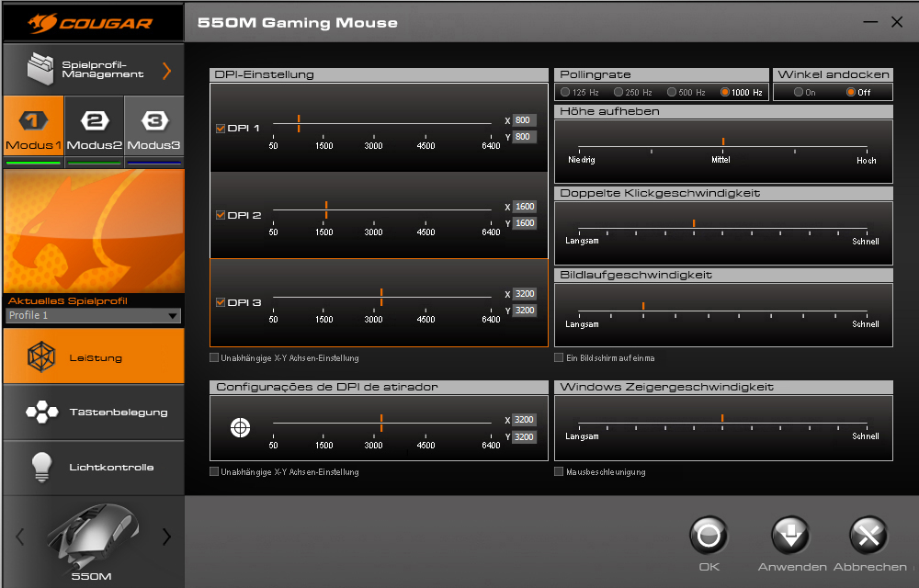
Task: Enable independent X-Y axis under DPI-Einstellung
Action: [x=214, y=357]
